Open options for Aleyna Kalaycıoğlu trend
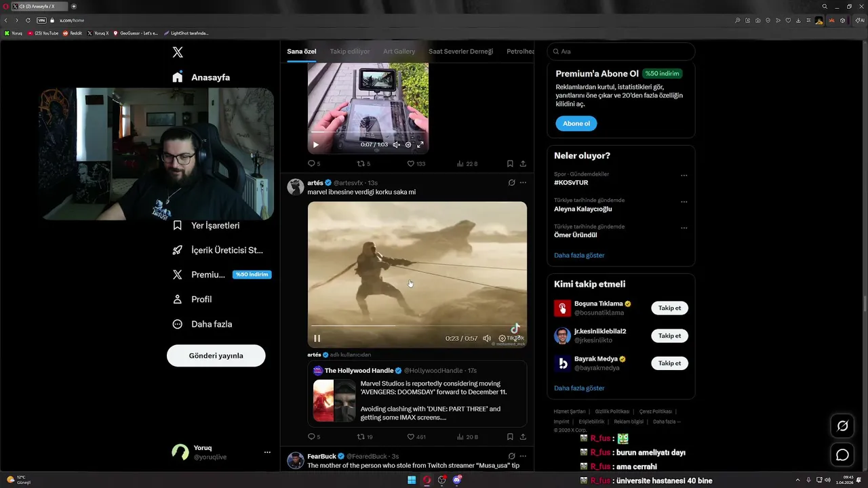 pyautogui.click(x=684, y=202)
